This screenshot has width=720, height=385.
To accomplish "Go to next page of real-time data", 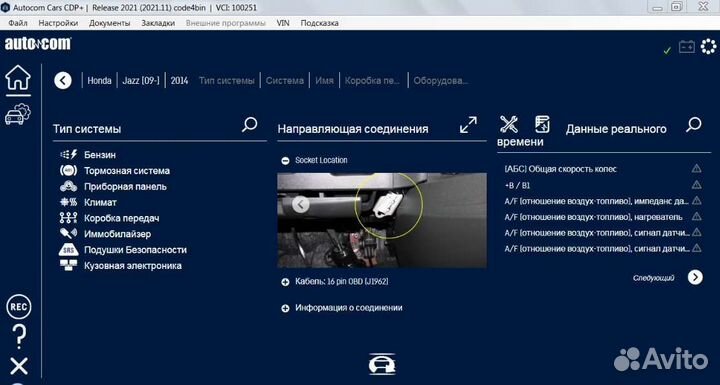I will pos(695,277).
